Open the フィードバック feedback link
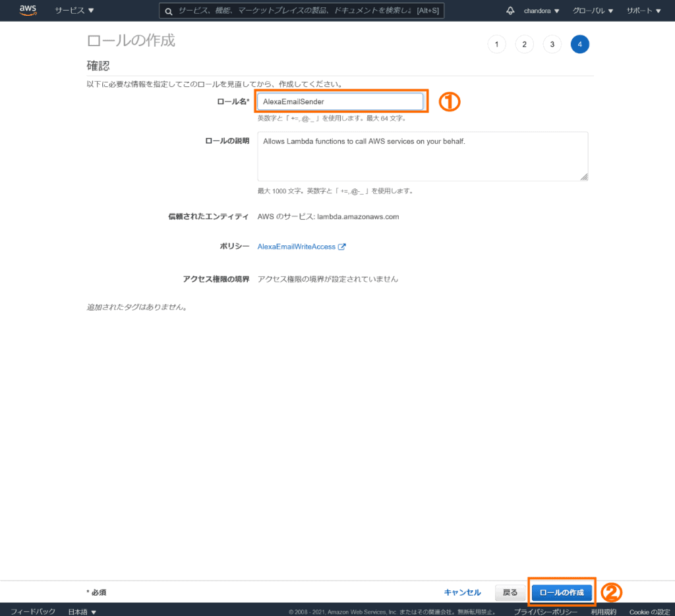This screenshot has width=675, height=616. click(x=33, y=611)
